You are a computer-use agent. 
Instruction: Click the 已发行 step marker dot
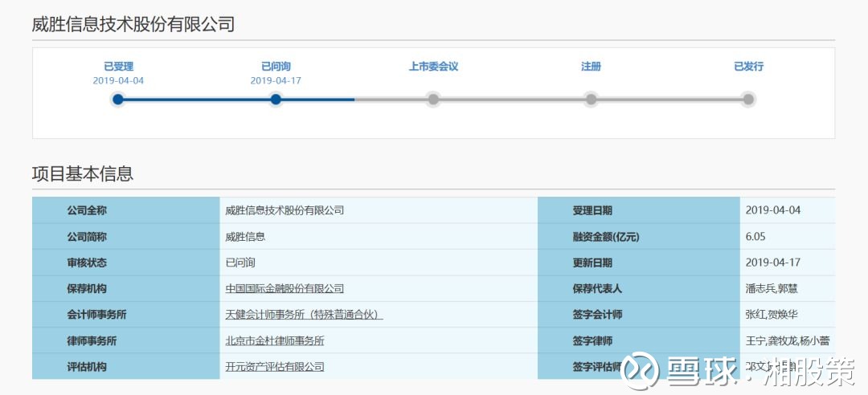pyautogui.click(x=748, y=100)
